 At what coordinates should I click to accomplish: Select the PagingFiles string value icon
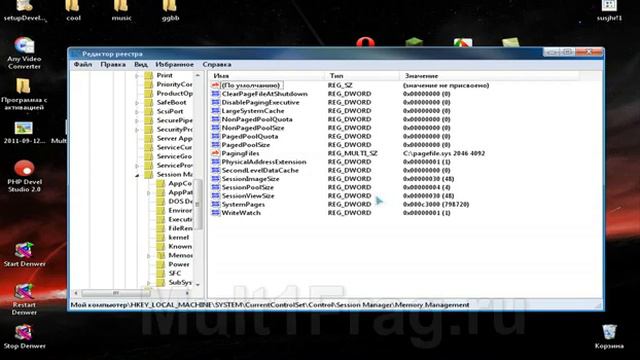click(216, 153)
